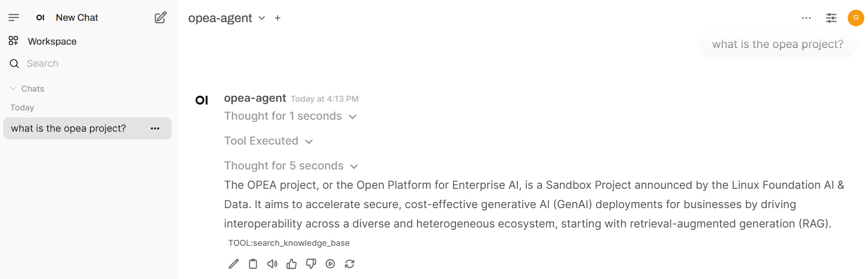The width and height of the screenshot is (868, 279).
Task: Add another model with the plus icon
Action: pos(277,18)
